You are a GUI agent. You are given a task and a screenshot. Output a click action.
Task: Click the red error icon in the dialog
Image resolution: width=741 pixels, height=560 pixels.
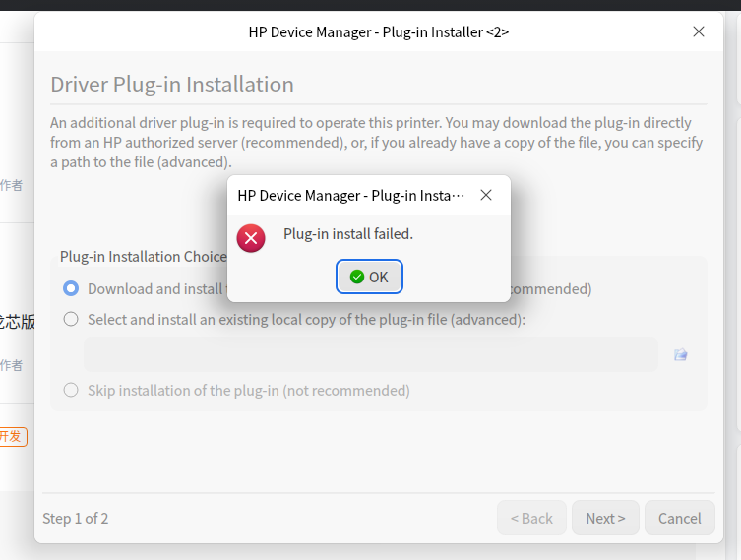click(x=251, y=238)
